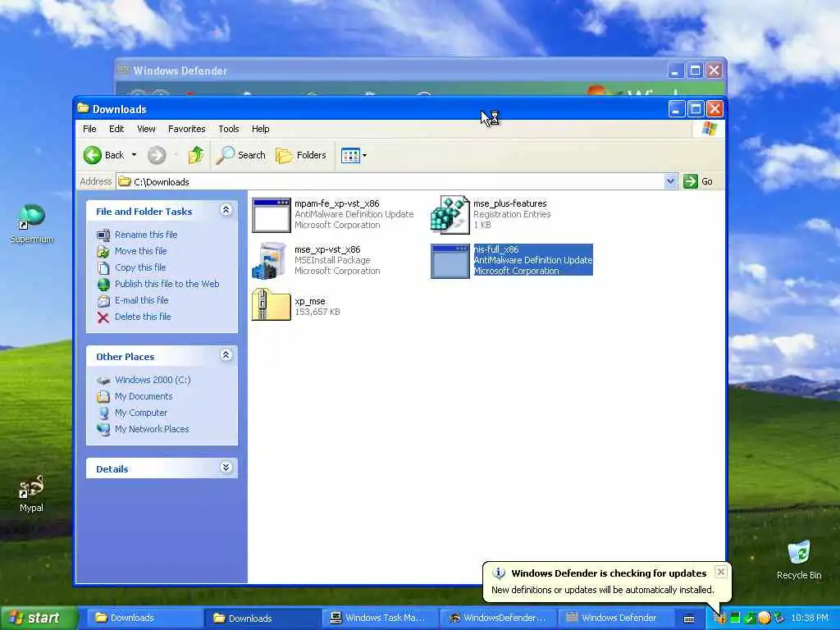
Task: Open the Tools menu
Action: (229, 129)
